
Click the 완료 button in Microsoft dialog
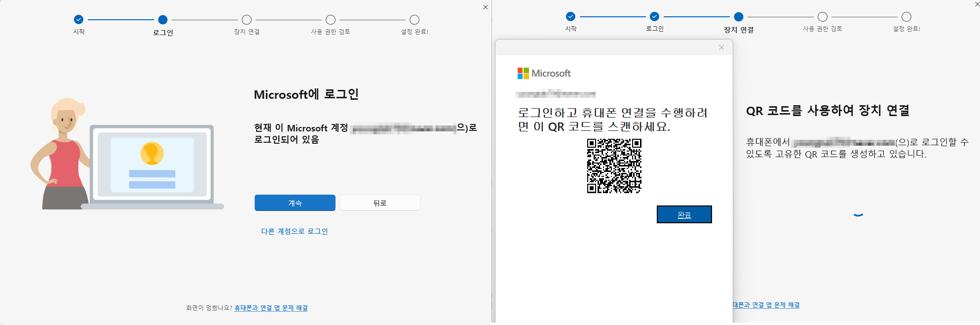coord(684,214)
